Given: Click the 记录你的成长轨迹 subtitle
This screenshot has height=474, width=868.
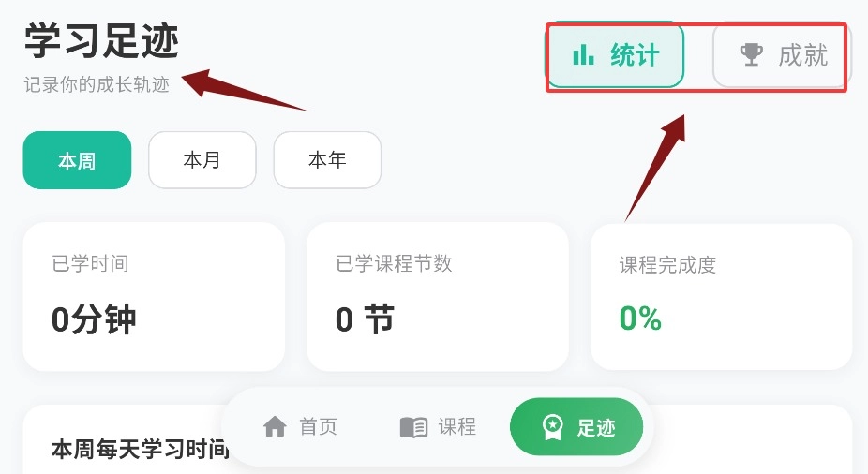Looking at the screenshot, I should pos(97,84).
